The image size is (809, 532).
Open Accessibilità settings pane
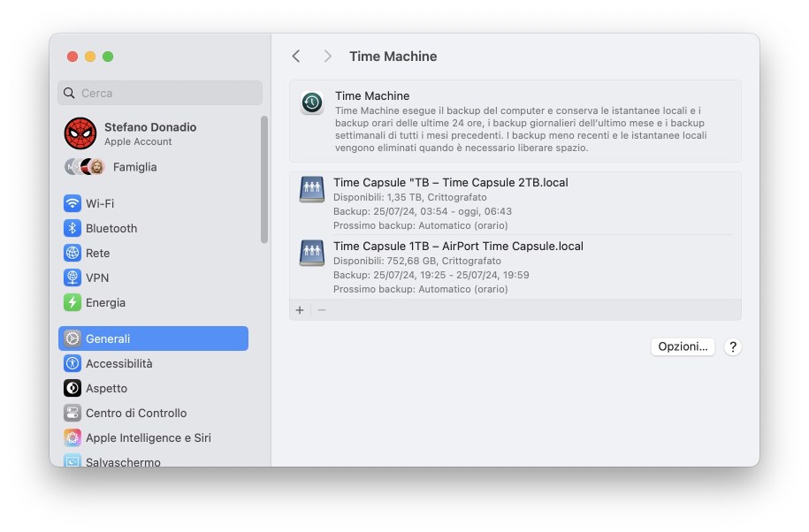click(153, 363)
